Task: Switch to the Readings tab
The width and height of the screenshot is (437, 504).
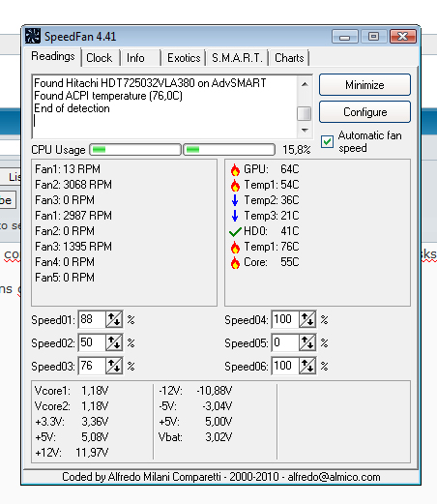Action: [53, 56]
